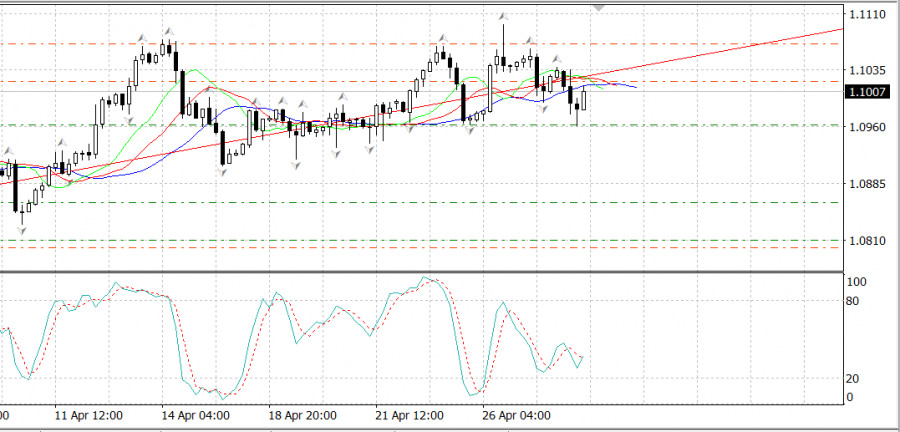This screenshot has height=432, width=900.
Task: Click the fractal arrow below the lowest candle
Action: coord(21,232)
